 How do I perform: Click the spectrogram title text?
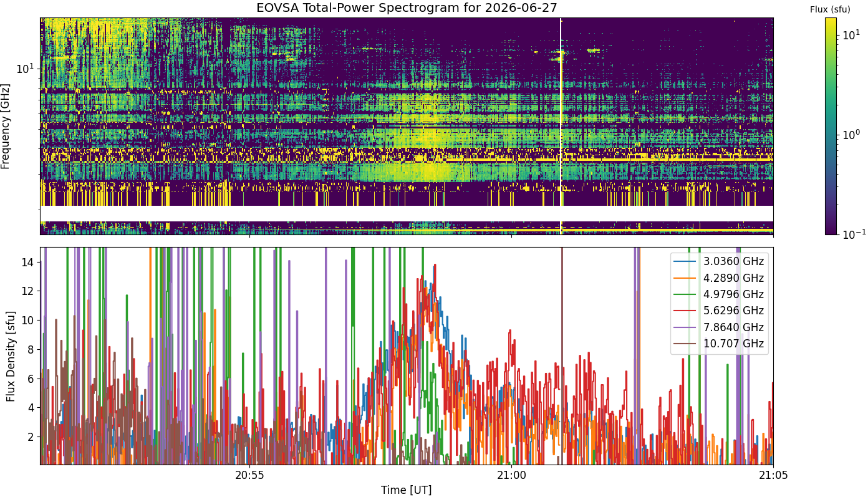pyautogui.click(x=407, y=8)
